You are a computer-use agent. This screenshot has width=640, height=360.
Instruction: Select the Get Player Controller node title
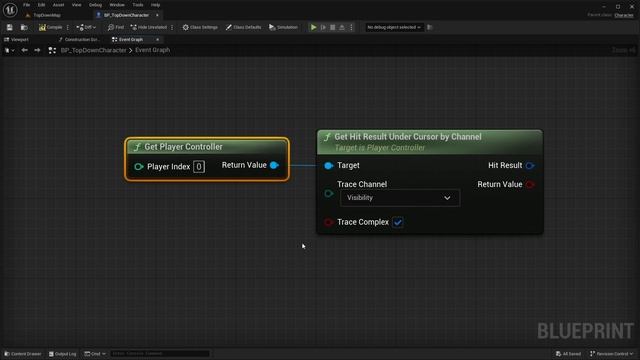pos(183,147)
